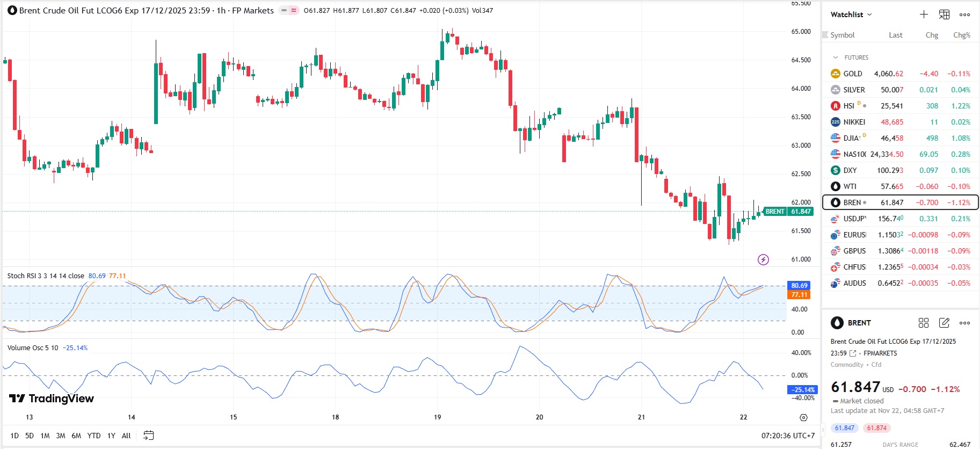
Task: Select the YTD time range
Action: coord(94,436)
